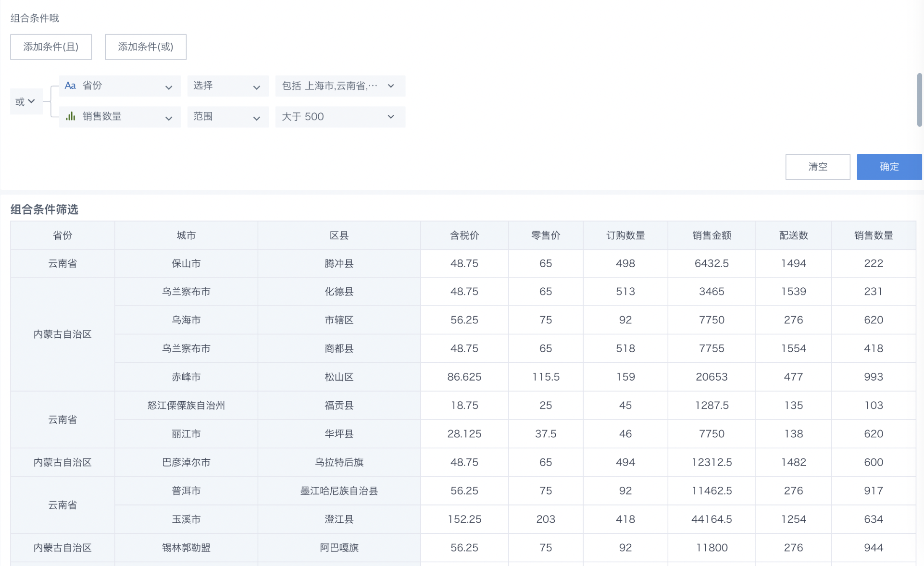924x566 pixels.
Task: Open the 销售数量 field dropdown
Action: click(168, 117)
